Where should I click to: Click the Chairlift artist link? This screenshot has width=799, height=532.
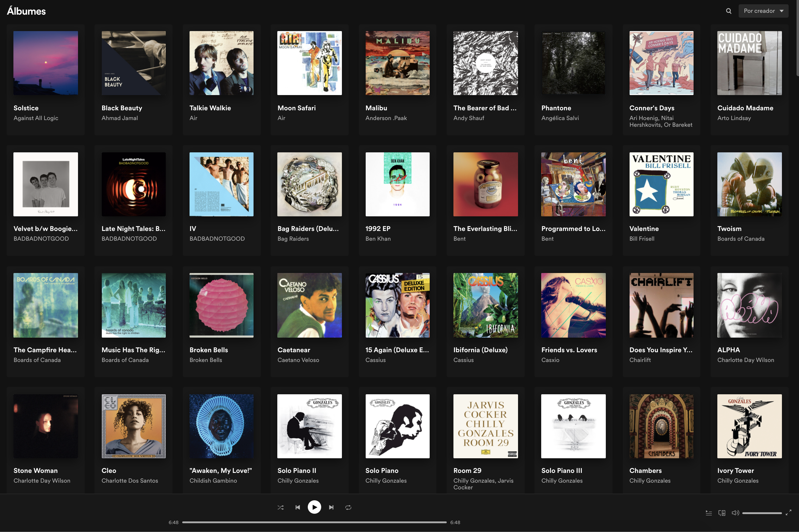[640, 360]
